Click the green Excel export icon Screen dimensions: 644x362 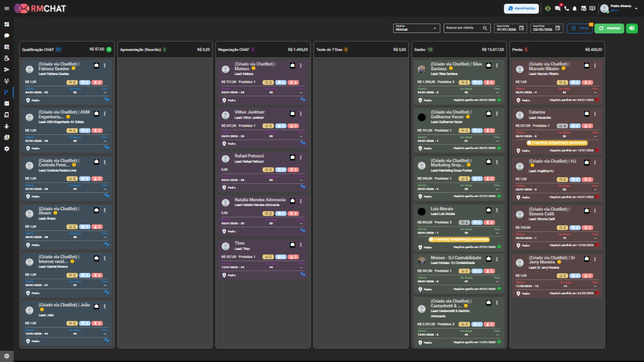633,28
